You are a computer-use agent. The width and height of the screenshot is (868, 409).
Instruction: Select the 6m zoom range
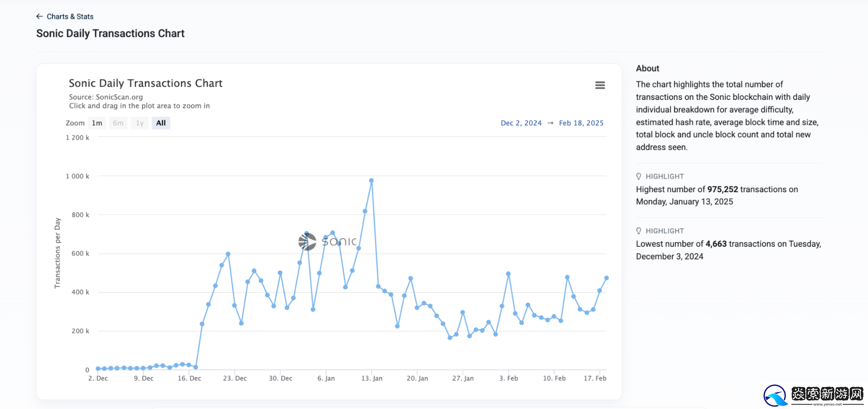[118, 123]
